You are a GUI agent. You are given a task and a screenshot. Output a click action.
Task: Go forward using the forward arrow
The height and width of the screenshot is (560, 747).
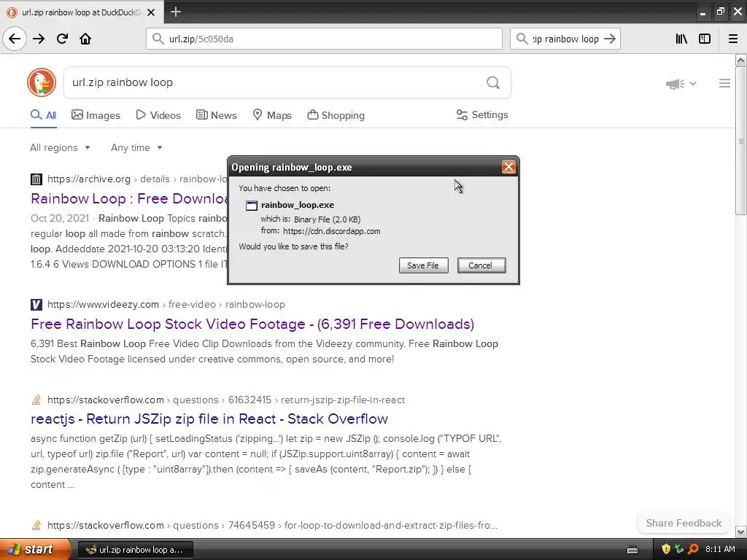pos(39,39)
